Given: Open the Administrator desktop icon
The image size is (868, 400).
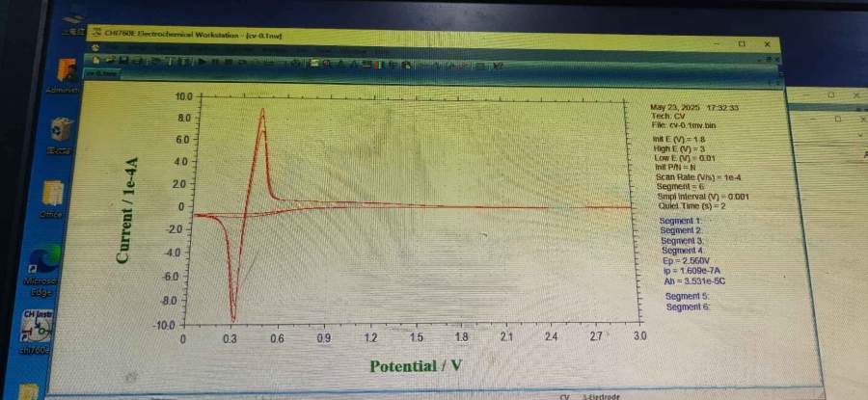Looking at the screenshot, I should 68,76.
